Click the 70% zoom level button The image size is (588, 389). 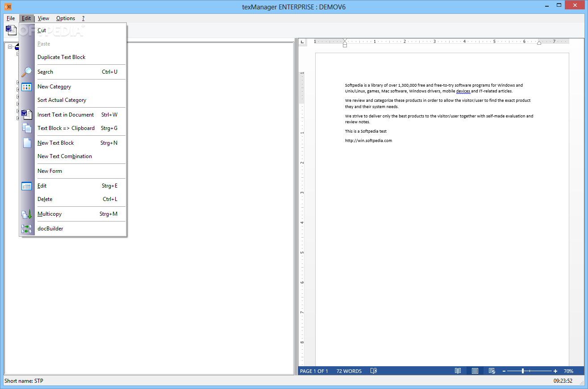click(x=568, y=371)
